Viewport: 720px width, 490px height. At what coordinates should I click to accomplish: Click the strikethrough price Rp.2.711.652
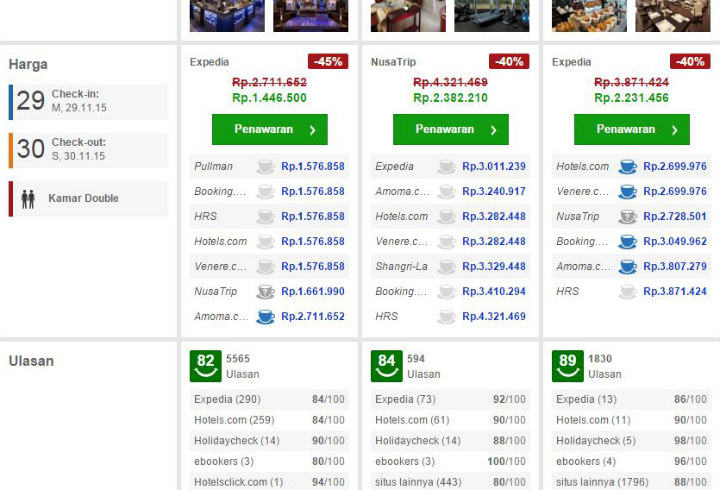[x=269, y=83]
